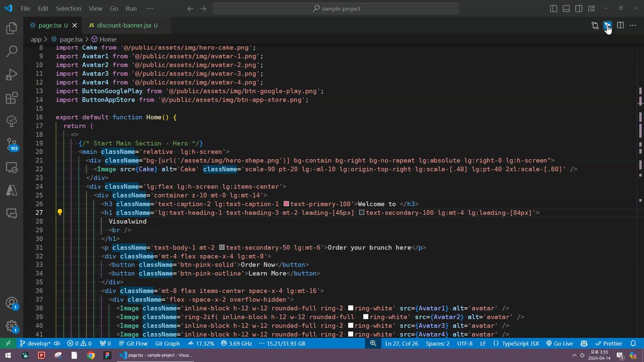This screenshot has height=362, width=644.
Task: Open the More Actions ellipsis in editor toolbar
Action: pyautogui.click(x=633, y=25)
